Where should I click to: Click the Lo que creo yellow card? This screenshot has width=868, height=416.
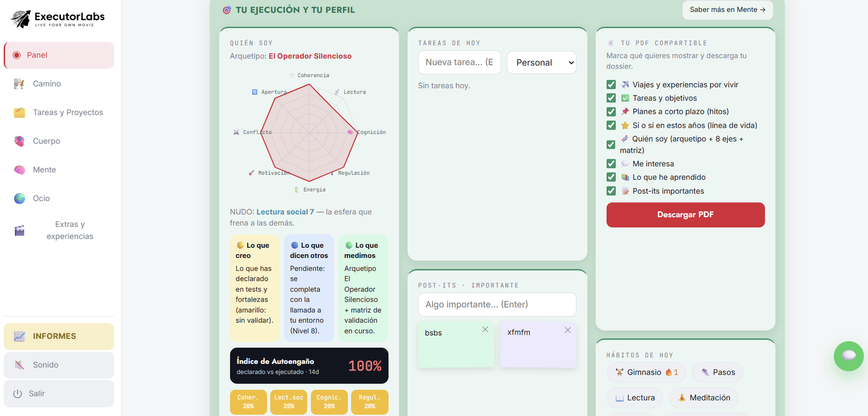click(x=254, y=288)
